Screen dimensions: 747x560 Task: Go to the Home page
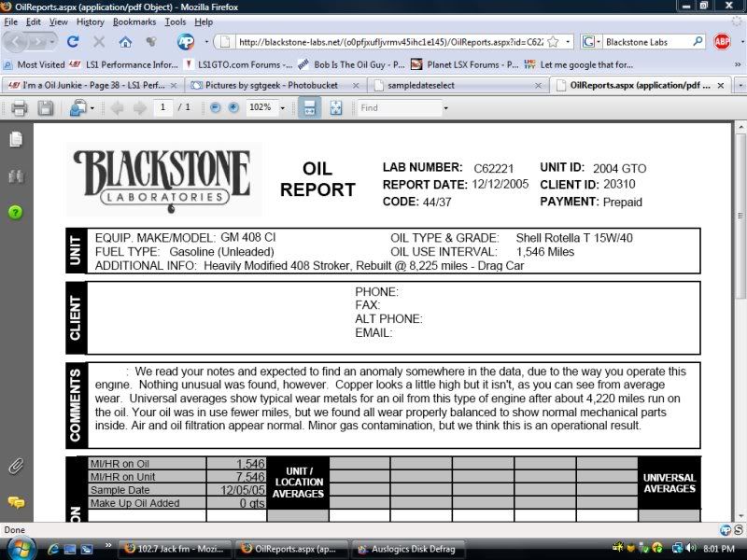click(125, 42)
